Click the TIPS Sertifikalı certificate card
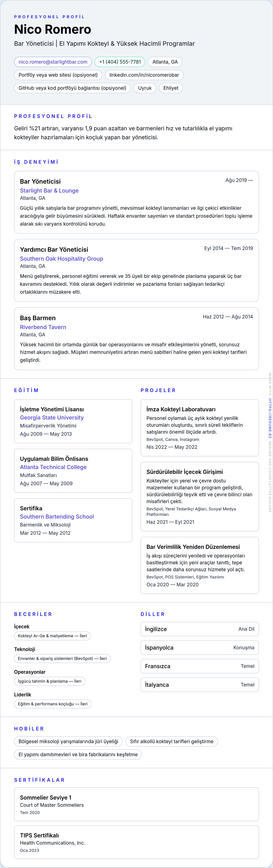This screenshot has height=868, width=273. click(x=136, y=842)
